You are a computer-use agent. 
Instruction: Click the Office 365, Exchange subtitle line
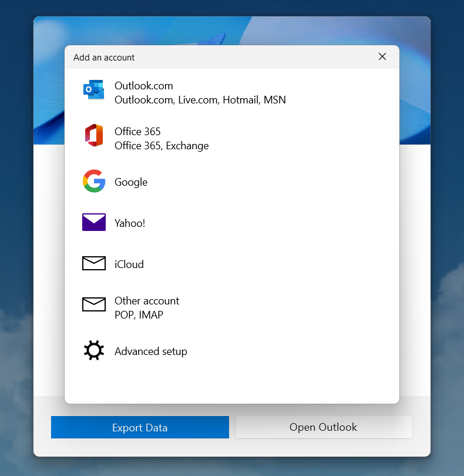point(162,146)
